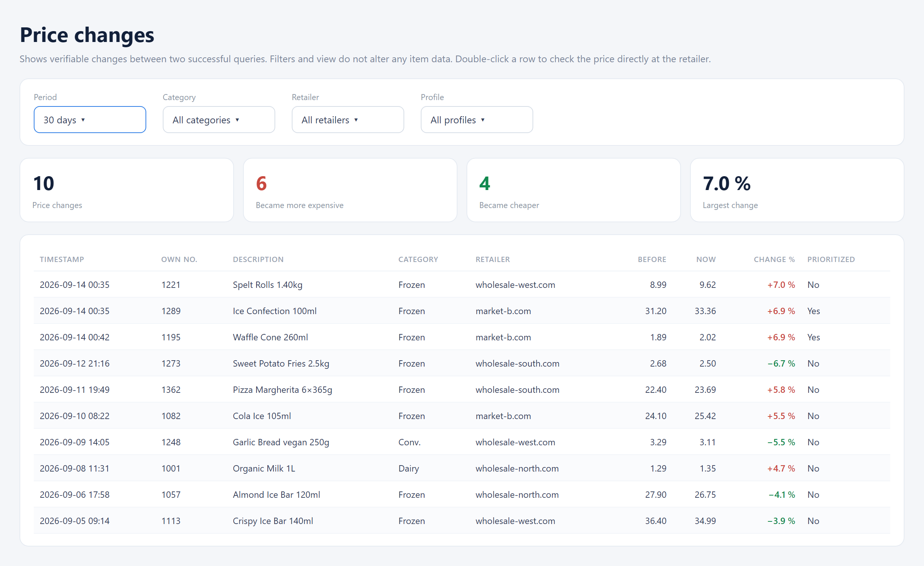
Task: Open the Period dropdown showing 30 days
Action: (90, 120)
